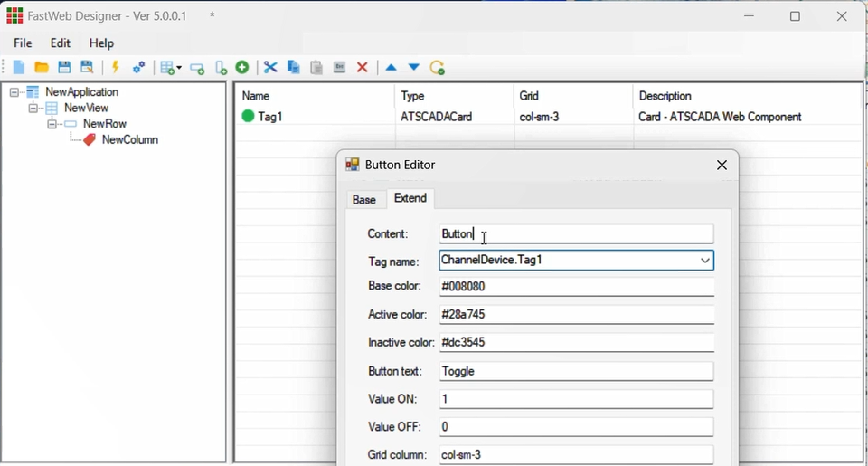Viewport: 868px width, 466px height.
Task: Select NewColumn in the tree
Action: 129,140
